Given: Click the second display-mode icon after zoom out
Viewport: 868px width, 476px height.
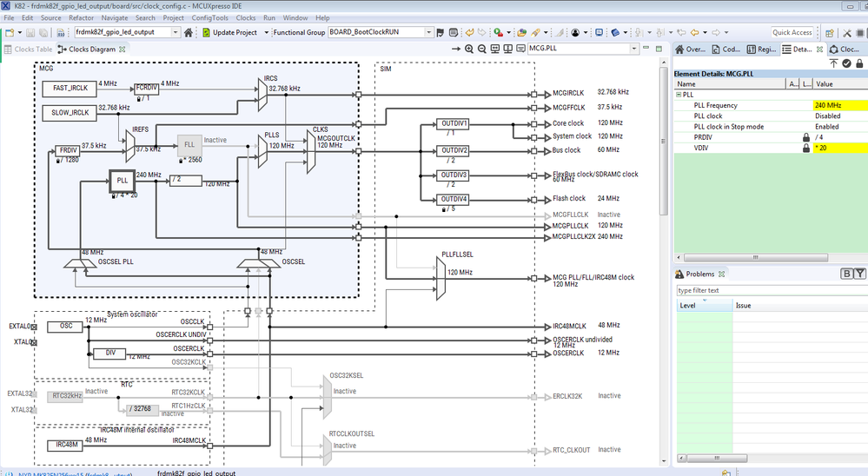Looking at the screenshot, I should tap(507, 49).
